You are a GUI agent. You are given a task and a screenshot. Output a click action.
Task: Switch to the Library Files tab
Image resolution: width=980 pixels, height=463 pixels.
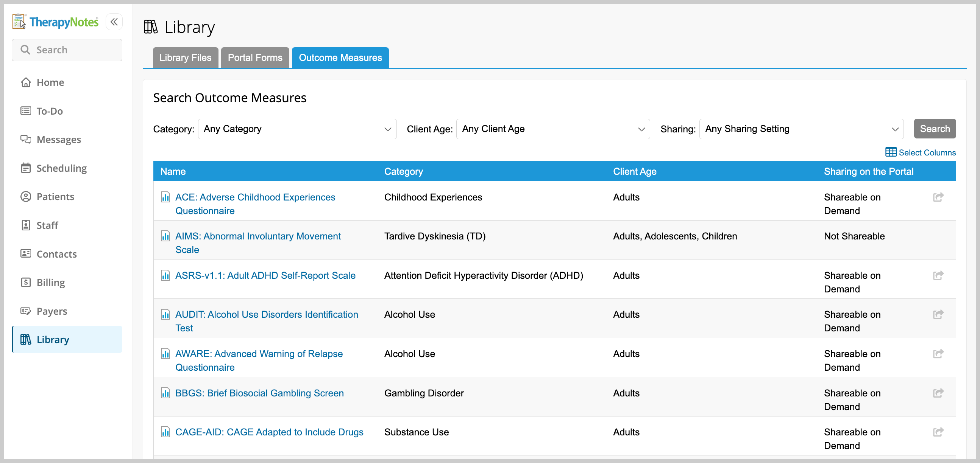185,58
